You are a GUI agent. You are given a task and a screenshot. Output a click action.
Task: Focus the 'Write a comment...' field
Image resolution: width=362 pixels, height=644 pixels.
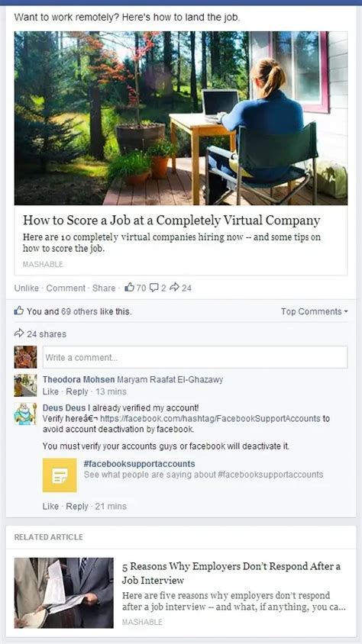coord(196,357)
